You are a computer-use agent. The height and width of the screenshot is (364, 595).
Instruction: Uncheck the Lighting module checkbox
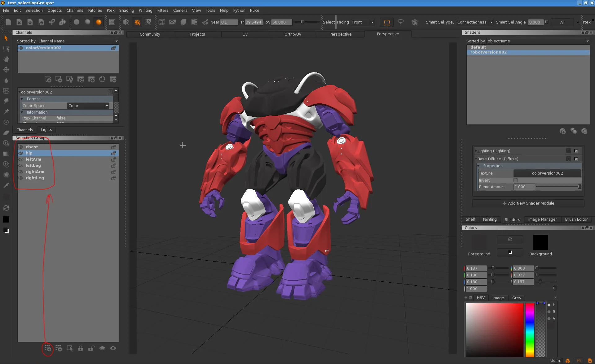pyautogui.click(x=576, y=151)
